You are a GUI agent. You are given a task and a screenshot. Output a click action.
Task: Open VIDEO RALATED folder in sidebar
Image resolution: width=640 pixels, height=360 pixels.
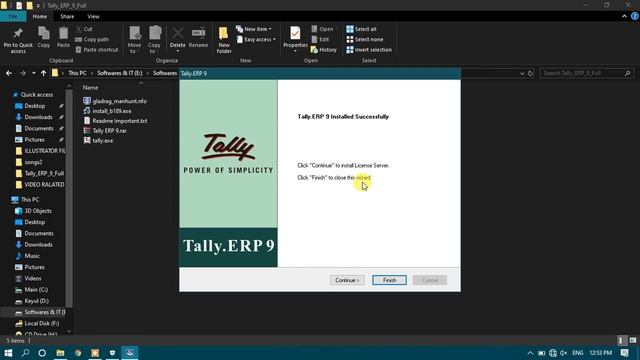(40, 184)
